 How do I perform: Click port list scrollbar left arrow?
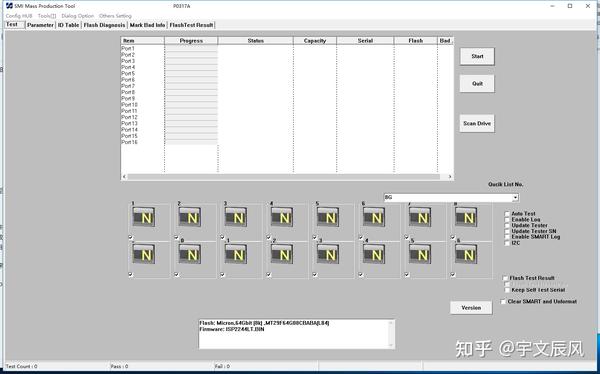pyautogui.click(x=124, y=177)
